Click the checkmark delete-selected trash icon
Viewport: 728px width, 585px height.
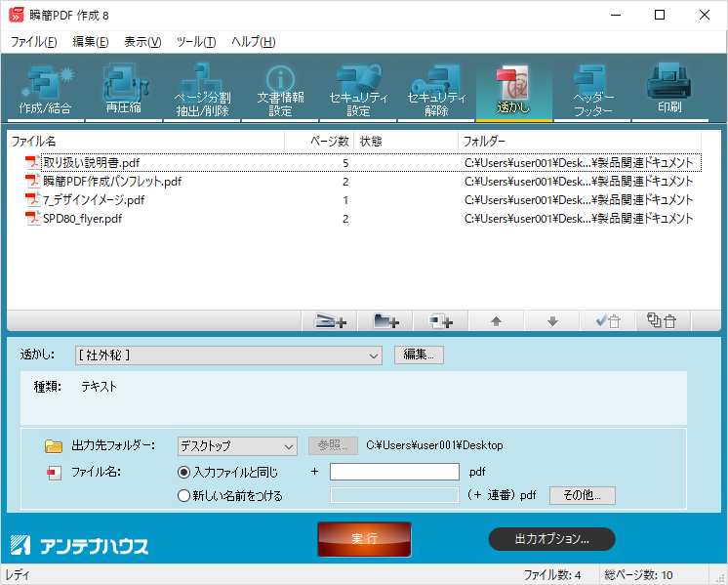(608, 321)
